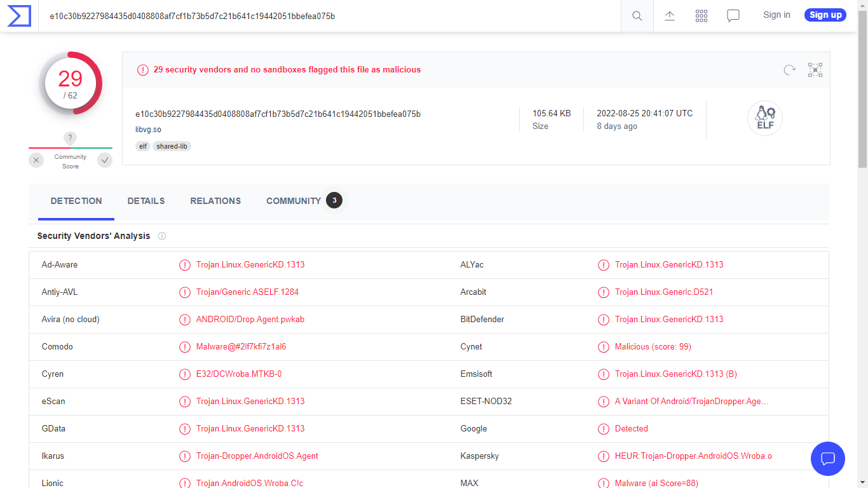Click the eScan vendor name
This screenshot has height=488, width=868.
[x=53, y=402]
